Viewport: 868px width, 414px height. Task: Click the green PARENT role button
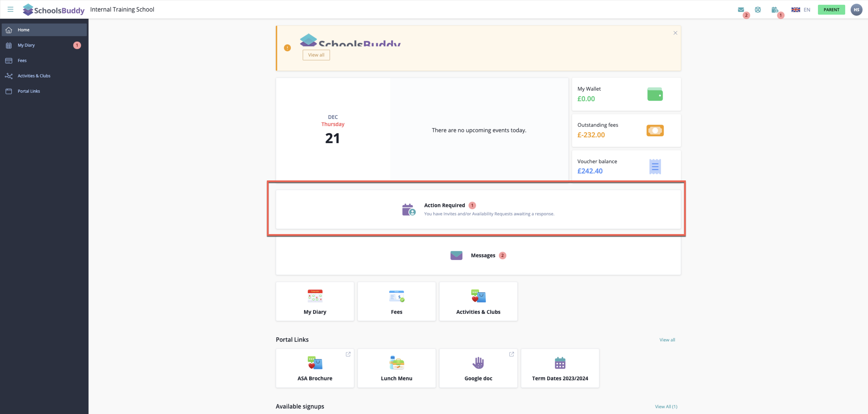pos(831,10)
